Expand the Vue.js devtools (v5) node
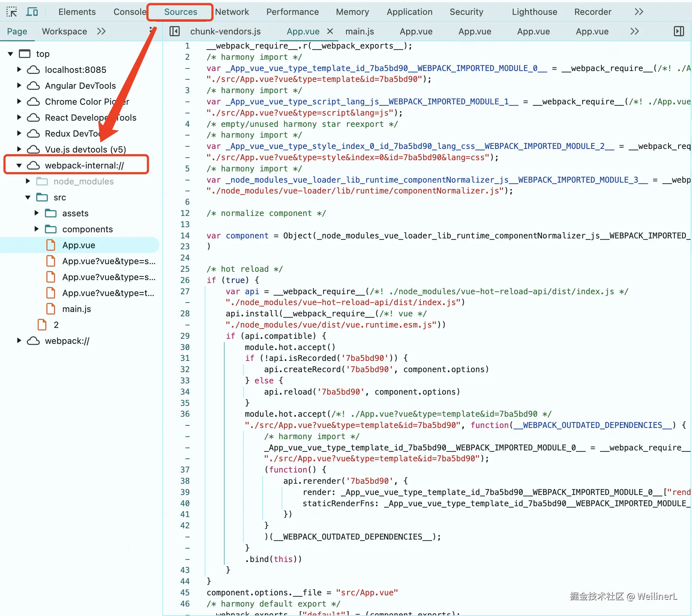Screen dimensions: 692x616 click(x=19, y=149)
